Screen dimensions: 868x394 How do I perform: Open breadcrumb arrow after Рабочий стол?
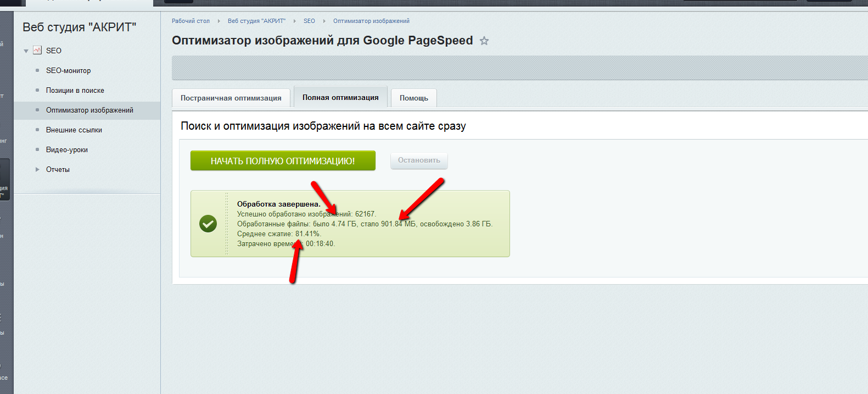pos(219,21)
